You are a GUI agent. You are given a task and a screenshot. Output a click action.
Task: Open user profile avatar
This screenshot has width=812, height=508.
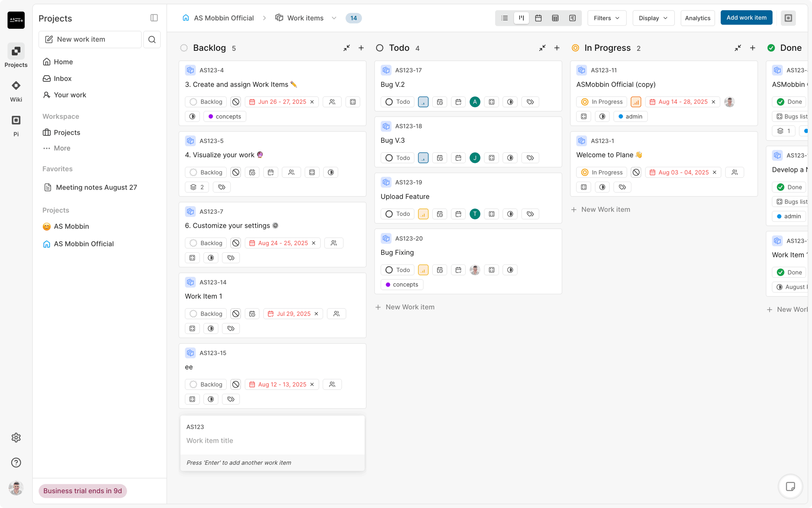(16, 488)
